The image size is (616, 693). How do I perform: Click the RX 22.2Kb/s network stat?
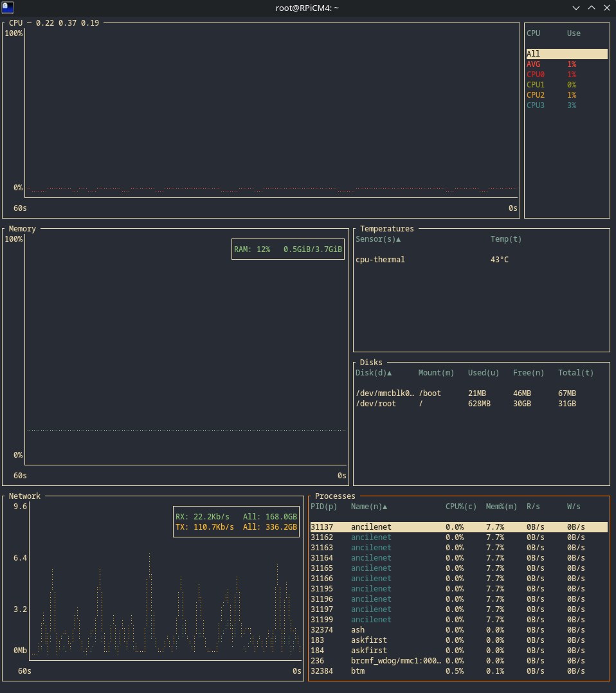click(x=203, y=517)
